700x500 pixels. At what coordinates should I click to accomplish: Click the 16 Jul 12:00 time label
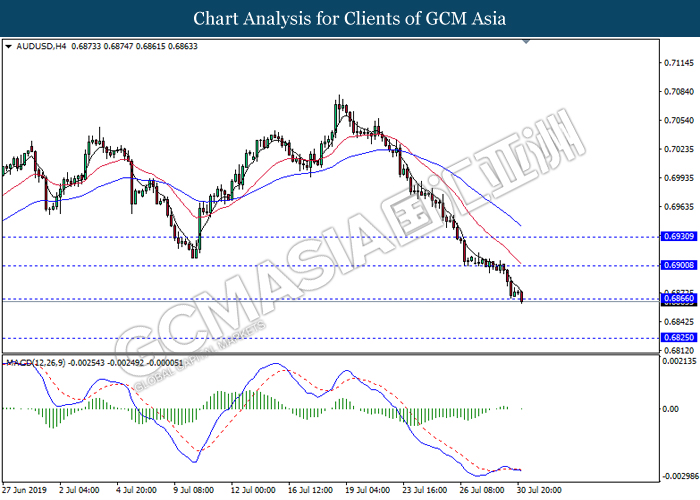(310, 490)
